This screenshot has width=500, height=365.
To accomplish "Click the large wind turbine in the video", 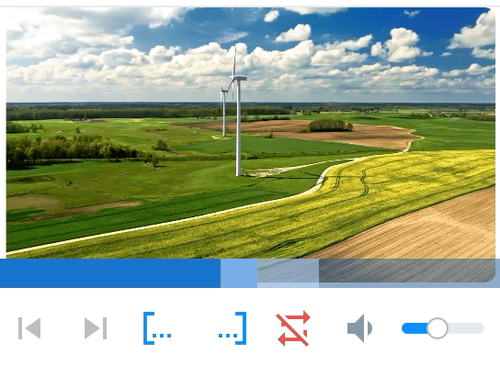I will [238, 110].
